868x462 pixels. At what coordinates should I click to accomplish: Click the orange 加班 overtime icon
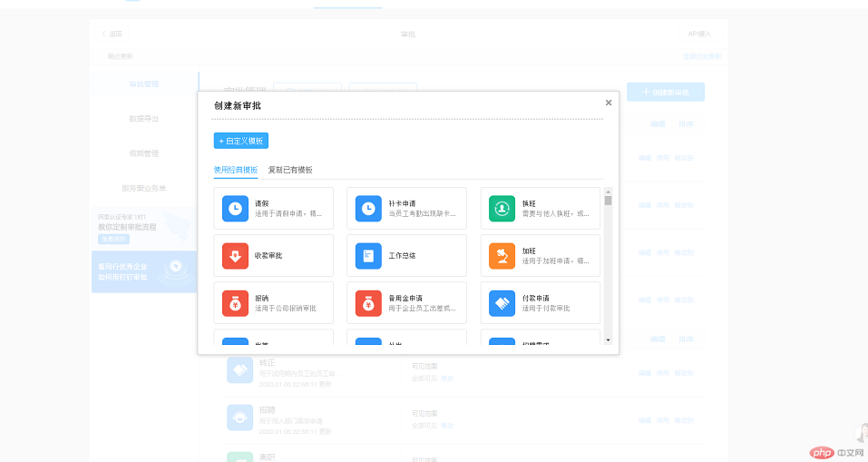tap(502, 256)
